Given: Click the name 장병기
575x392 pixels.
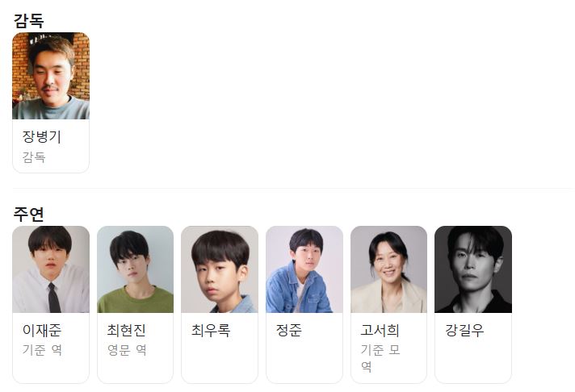Looking at the screenshot, I should point(41,136).
